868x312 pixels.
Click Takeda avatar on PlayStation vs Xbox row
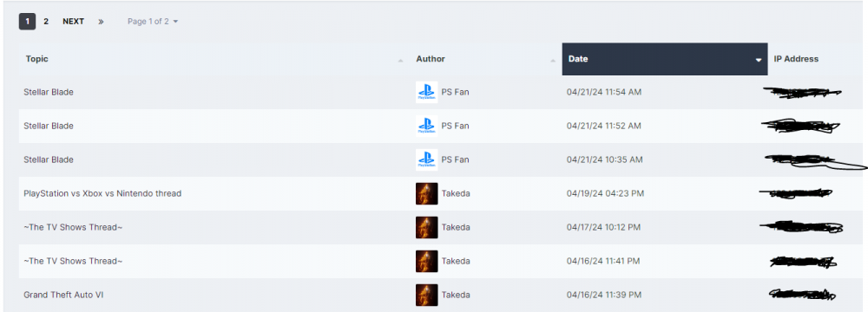pos(427,193)
